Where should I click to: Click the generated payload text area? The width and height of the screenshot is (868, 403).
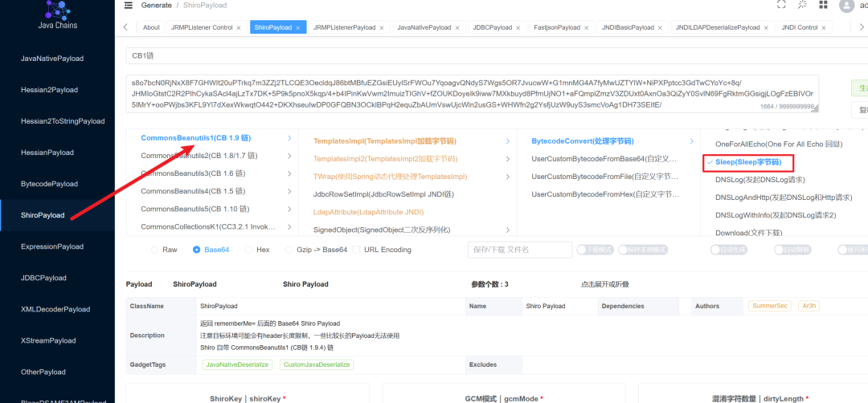pos(473,94)
